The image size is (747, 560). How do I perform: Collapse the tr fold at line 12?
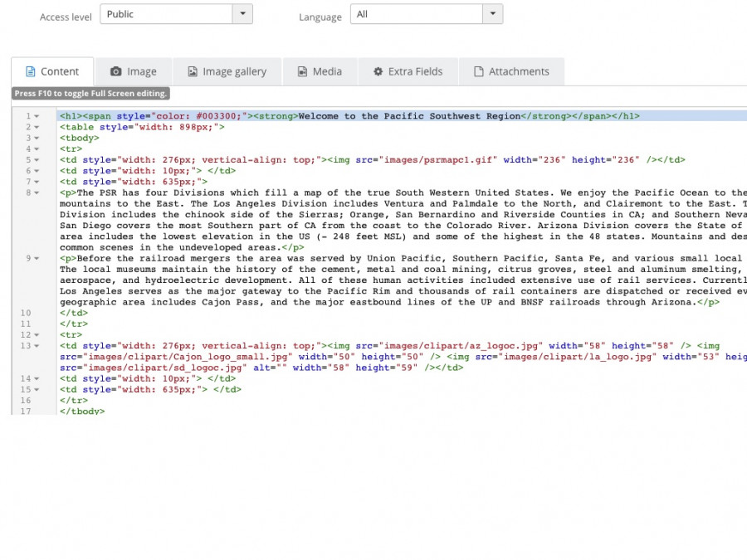pos(37,335)
